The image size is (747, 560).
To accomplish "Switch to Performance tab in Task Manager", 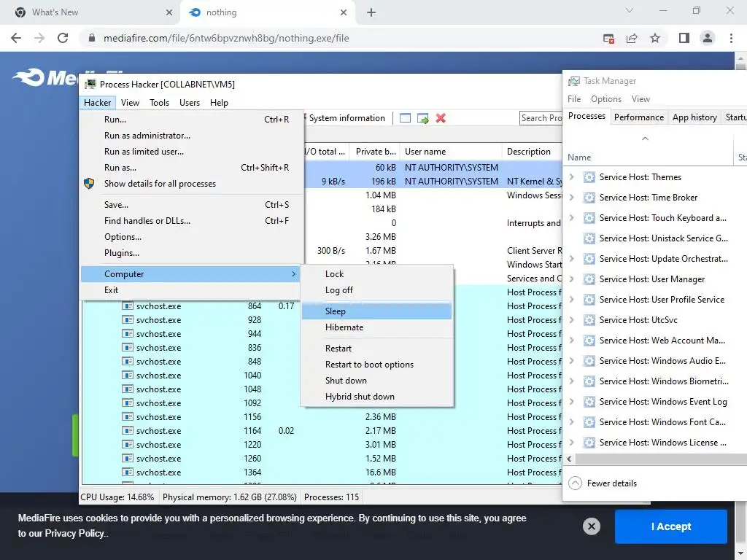I will click(639, 117).
